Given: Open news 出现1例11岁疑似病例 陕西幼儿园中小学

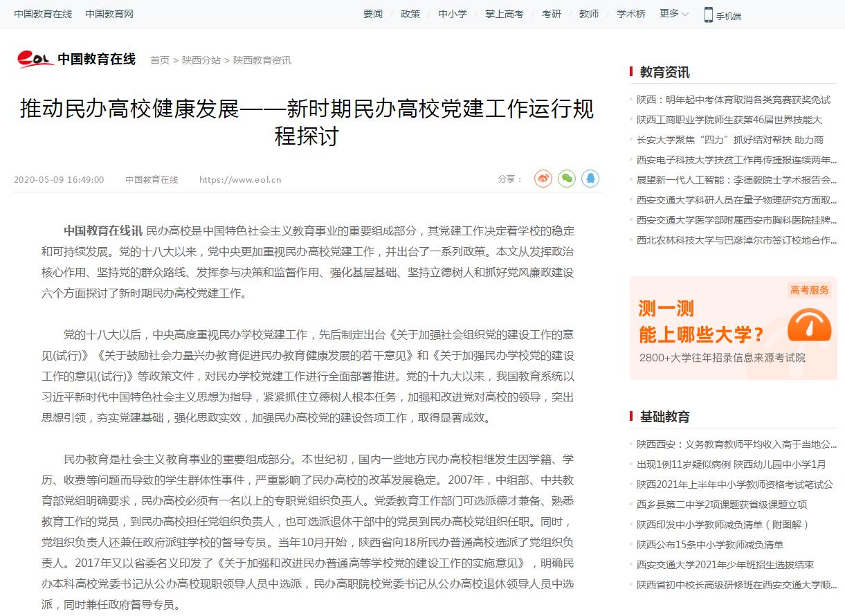Looking at the screenshot, I should pyautogui.click(x=732, y=464).
